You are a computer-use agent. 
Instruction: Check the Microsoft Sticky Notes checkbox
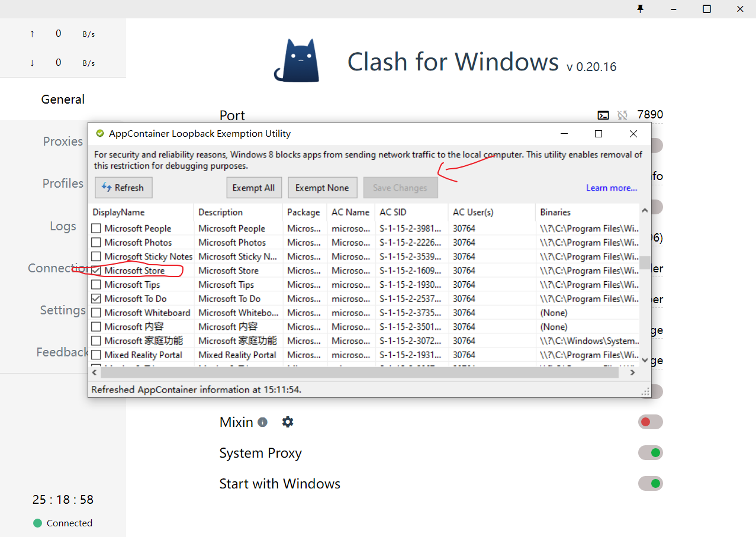[96, 257]
